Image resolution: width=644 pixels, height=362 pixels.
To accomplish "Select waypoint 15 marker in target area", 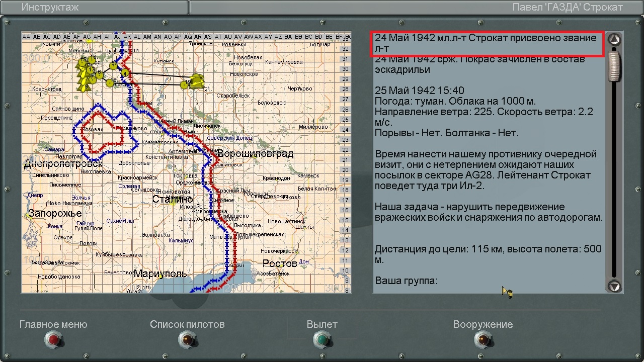I will tap(83, 63).
